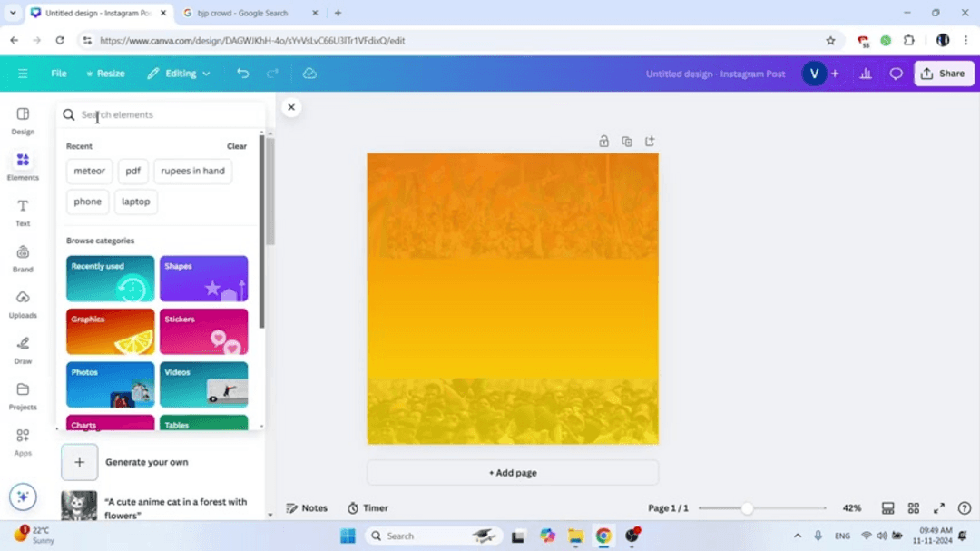The height and width of the screenshot is (551, 980).
Task: Open Canva magic assistant sparkle button
Action: coord(23,497)
